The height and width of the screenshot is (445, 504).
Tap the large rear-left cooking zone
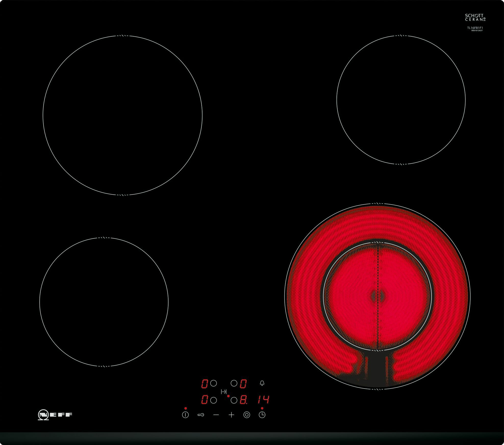[123, 115]
